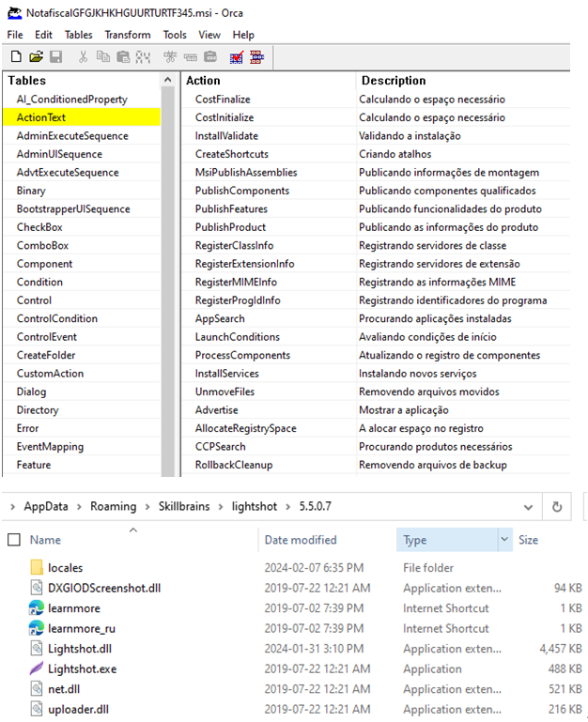The image size is (588, 722).
Task: Expand the chevron after lightshot in path
Action: pyautogui.click(x=288, y=507)
